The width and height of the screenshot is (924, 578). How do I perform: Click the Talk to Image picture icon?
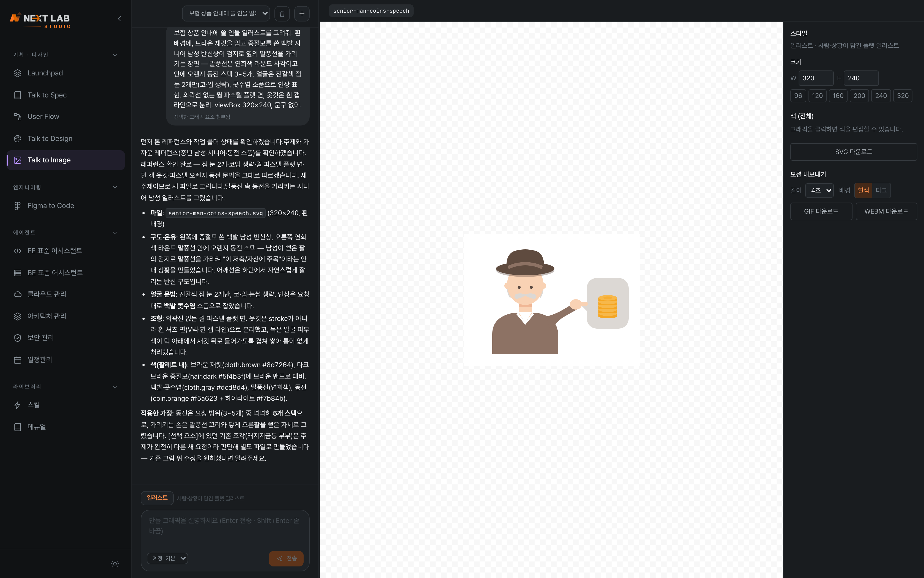18,160
